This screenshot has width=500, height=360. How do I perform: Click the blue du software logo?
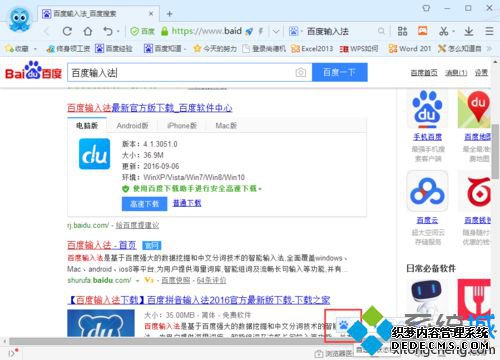94,154
